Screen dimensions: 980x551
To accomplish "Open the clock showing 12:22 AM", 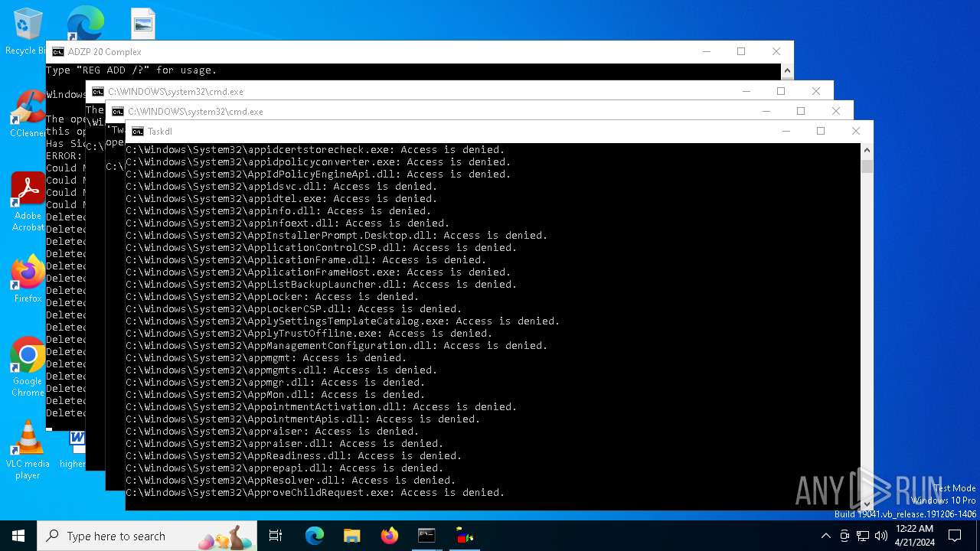I will 914,536.
